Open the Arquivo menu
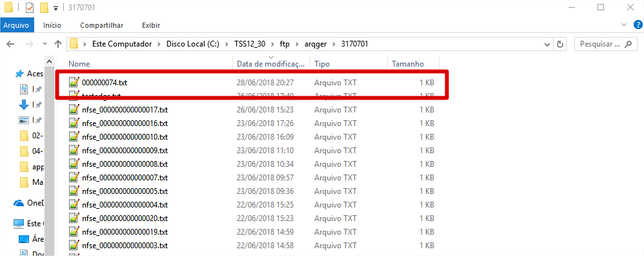 [16, 25]
